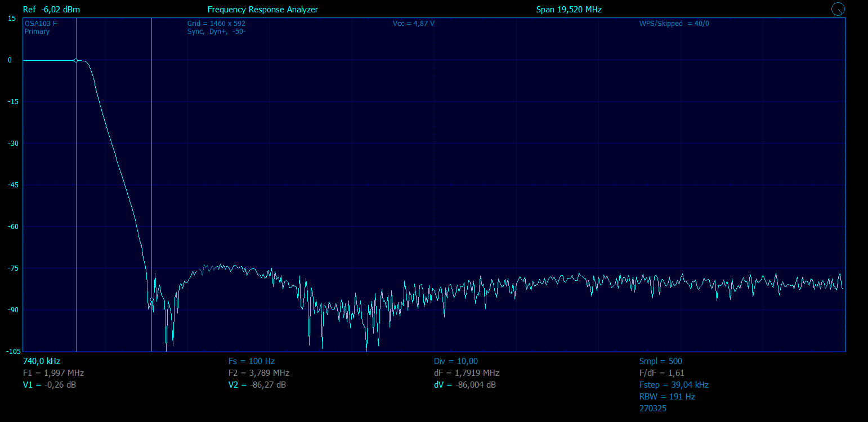This screenshot has width=868, height=422.
Task: Click the Grid = 1460 x 592 text
Action: click(216, 24)
